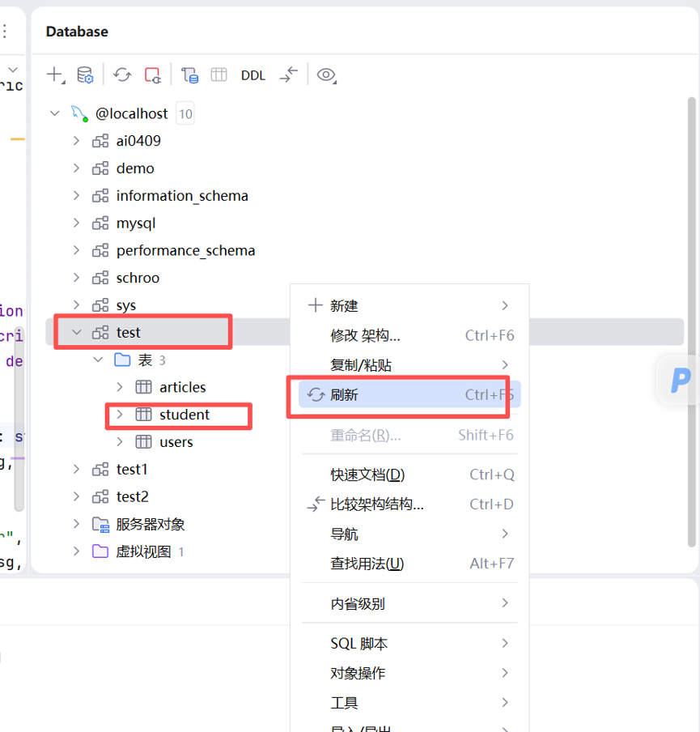This screenshot has height=732, width=700.
Task: Expand the demo schema
Action: [76, 168]
